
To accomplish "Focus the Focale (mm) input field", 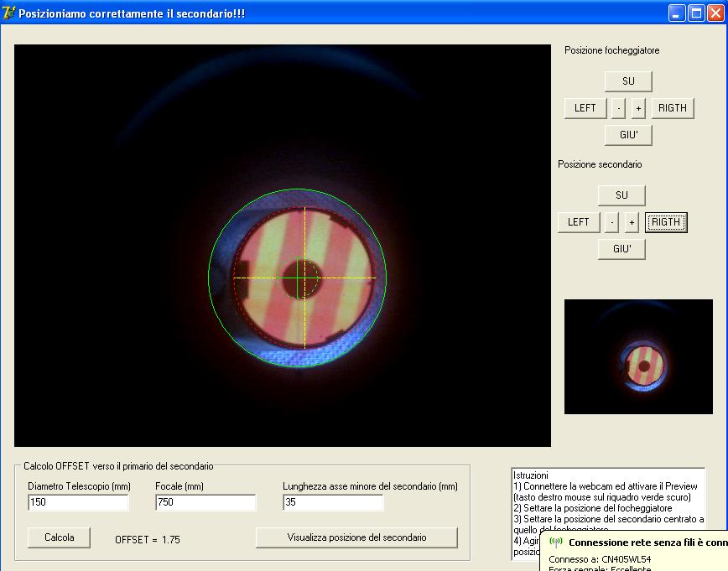I will [205, 502].
